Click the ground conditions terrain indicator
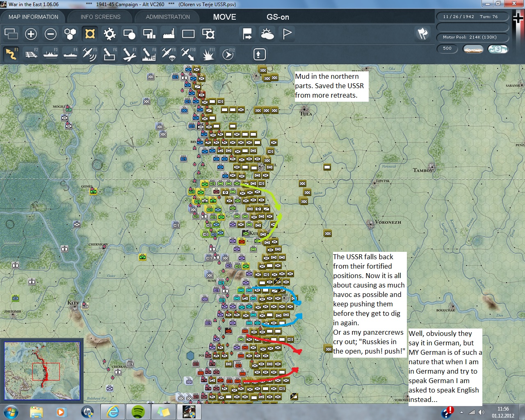 [x=472, y=49]
